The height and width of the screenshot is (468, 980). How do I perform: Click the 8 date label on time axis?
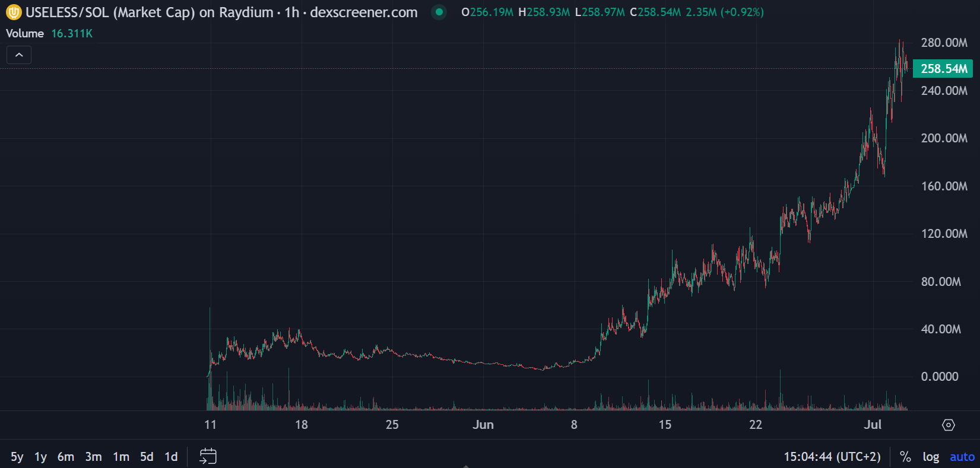(x=574, y=425)
